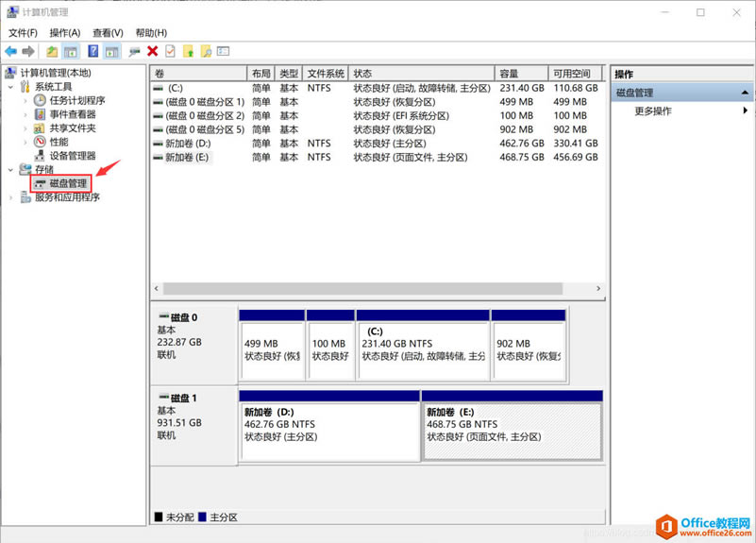Open the 帮助(H) menu
The image size is (756, 543).
[151, 33]
